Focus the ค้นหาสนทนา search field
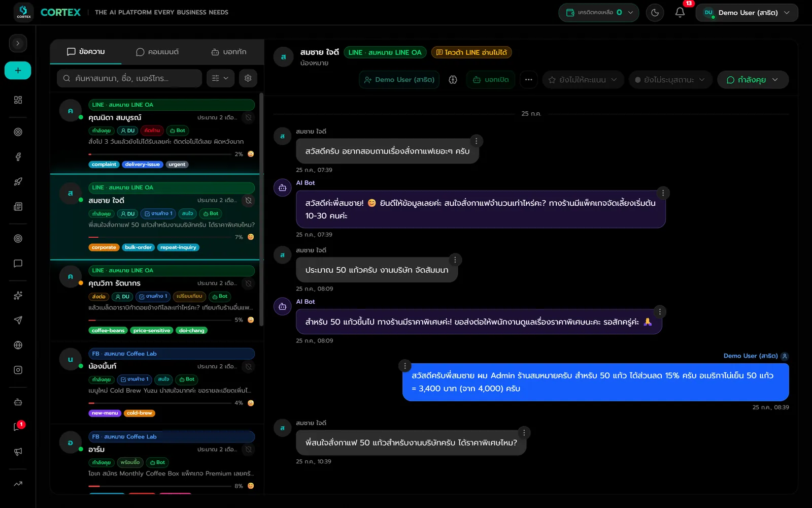Viewport: 812px width, 508px height. point(129,78)
